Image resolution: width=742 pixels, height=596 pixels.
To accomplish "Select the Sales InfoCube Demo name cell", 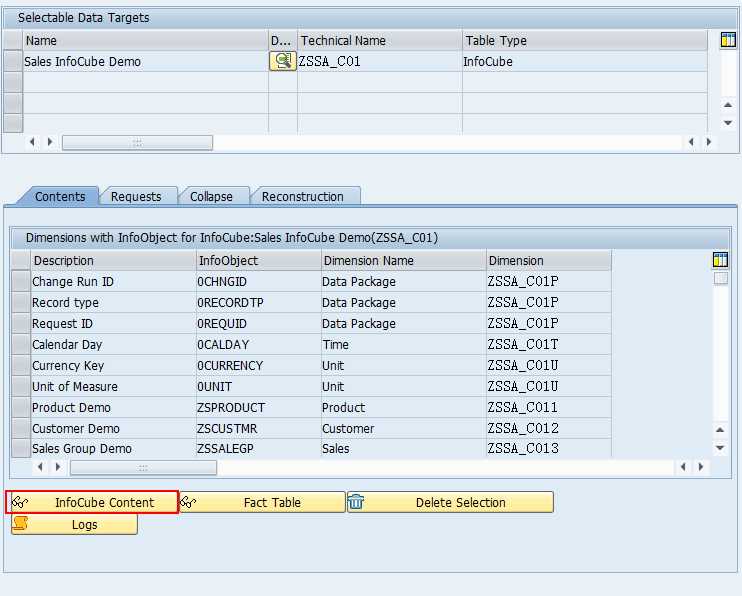I will (145, 62).
